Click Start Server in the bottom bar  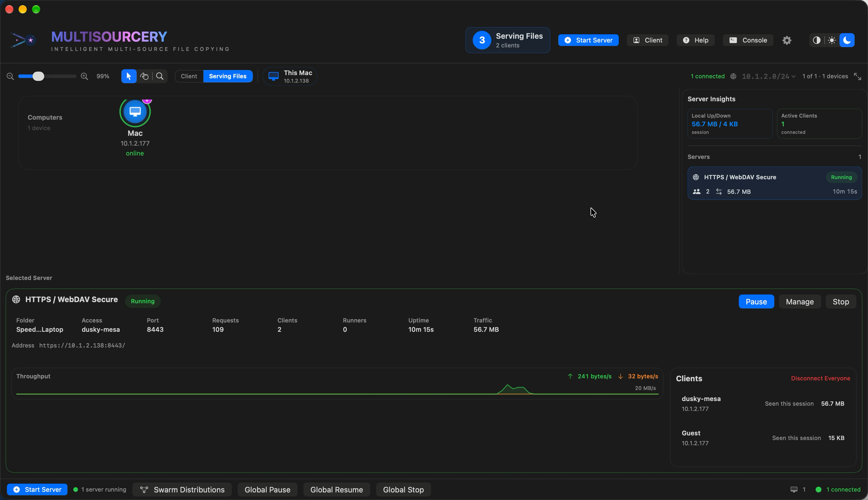click(37, 489)
